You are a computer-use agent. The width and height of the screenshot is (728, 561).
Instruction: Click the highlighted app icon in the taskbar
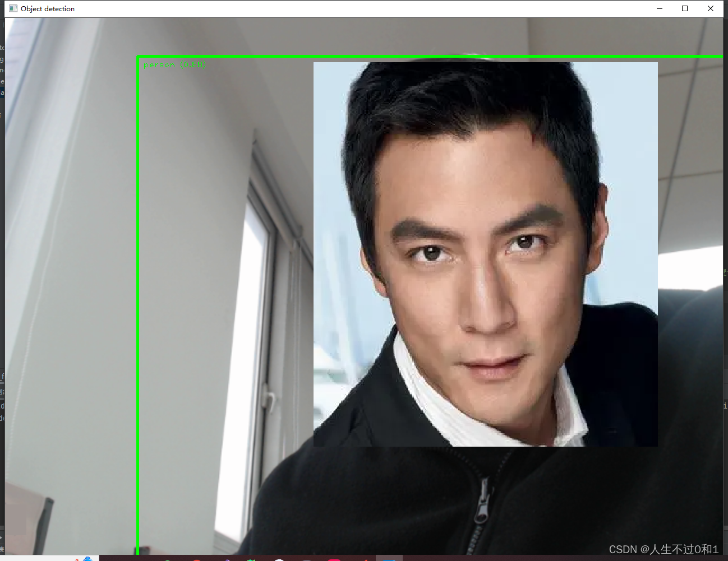[x=389, y=559]
